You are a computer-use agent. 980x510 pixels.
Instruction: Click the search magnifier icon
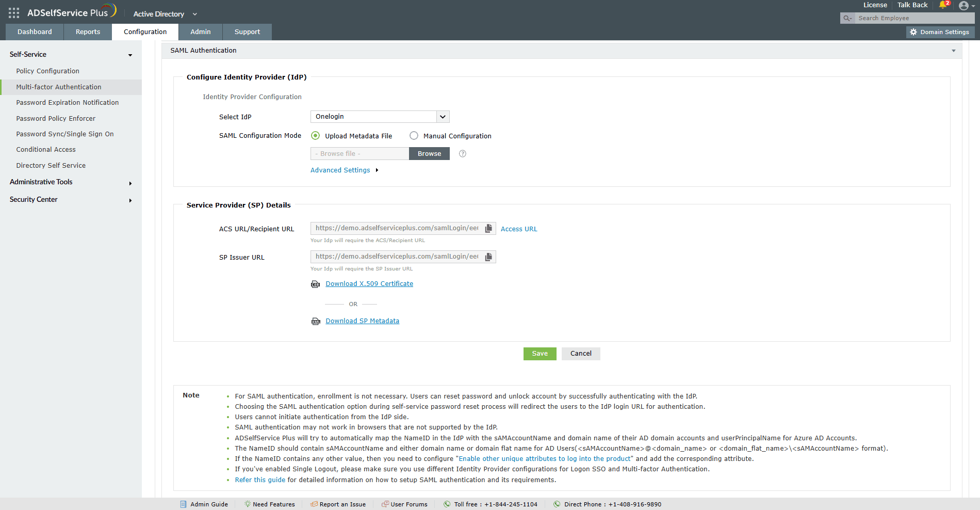click(x=847, y=18)
